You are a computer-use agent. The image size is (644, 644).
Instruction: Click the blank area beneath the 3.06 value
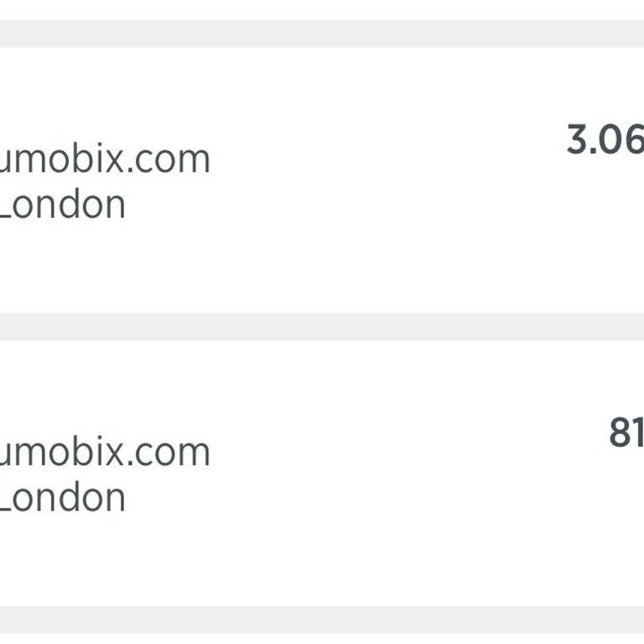(x=604, y=226)
